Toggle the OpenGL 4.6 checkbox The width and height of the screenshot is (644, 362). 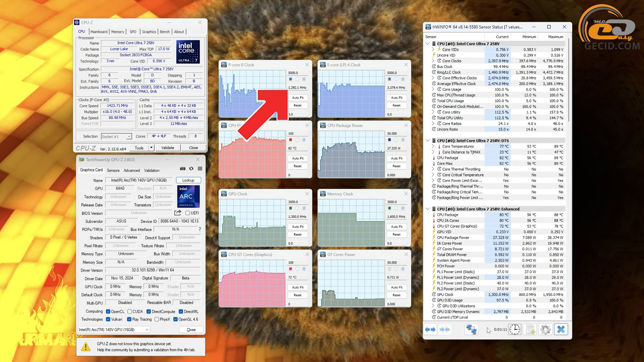(x=175, y=319)
